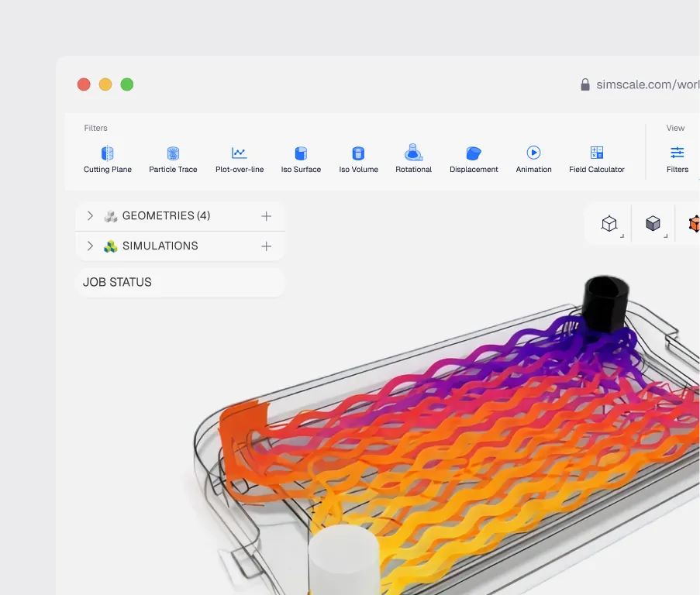This screenshot has width=700, height=595.
Task: Open the Plot-over-line tool
Action: [240, 160]
